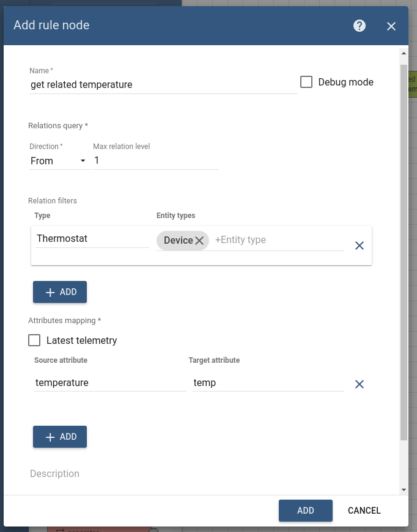Delete the Thermostat relation filter row
The height and width of the screenshot is (532, 417).
point(360,246)
